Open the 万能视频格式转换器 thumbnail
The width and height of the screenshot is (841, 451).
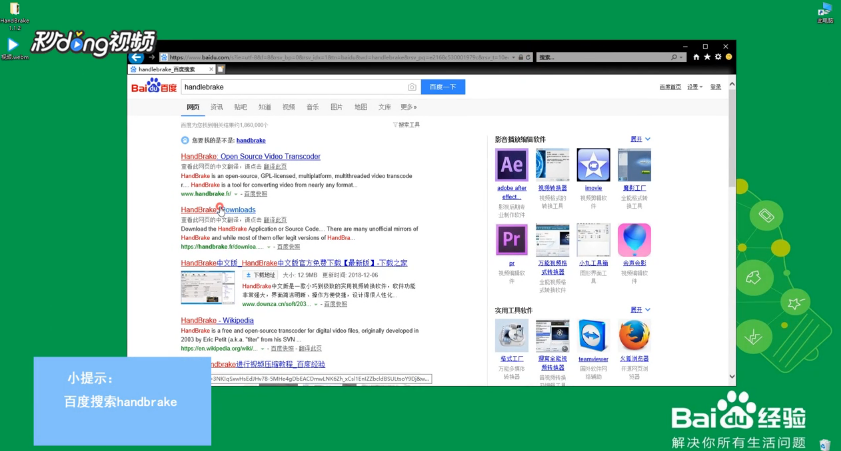[x=552, y=240]
